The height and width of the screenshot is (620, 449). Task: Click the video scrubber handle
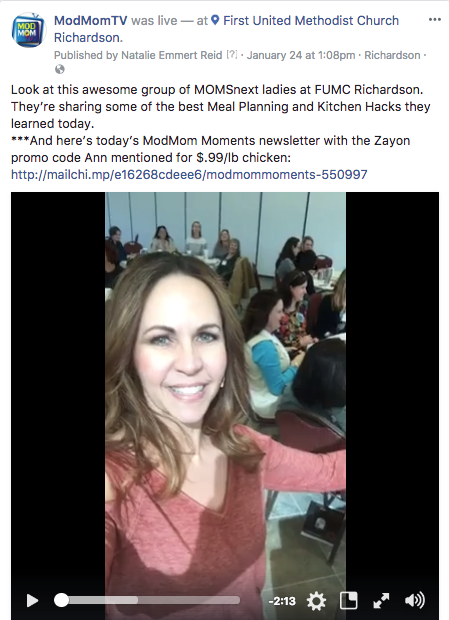(61, 600)
